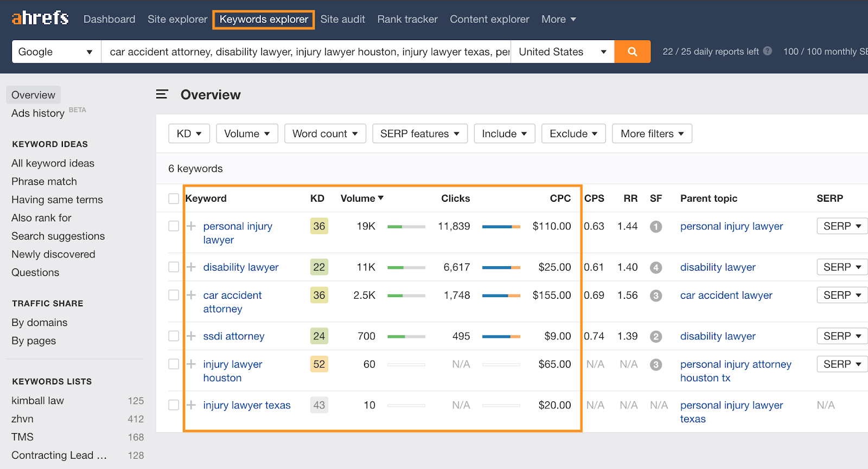868x469 pixels.
Task: Click the daily reports help question icon
Action: coord(768,51)
